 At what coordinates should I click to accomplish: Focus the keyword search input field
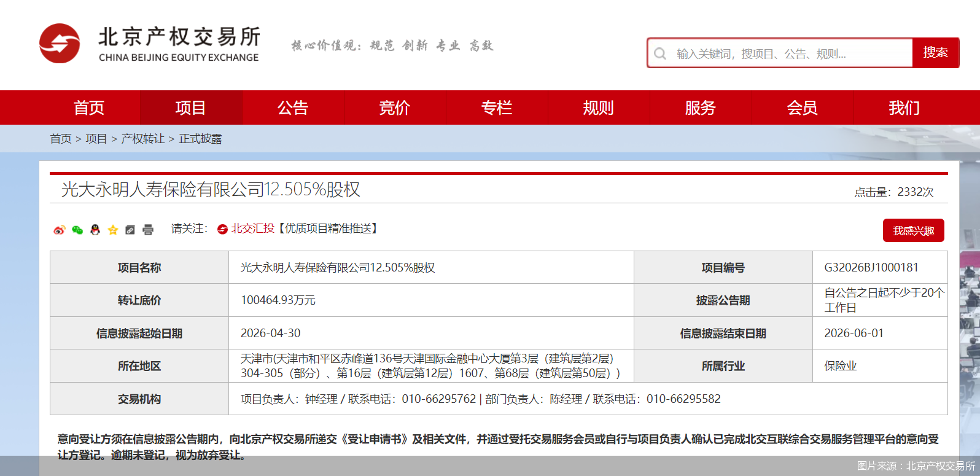pyautogui.click(x=780, y=53)
